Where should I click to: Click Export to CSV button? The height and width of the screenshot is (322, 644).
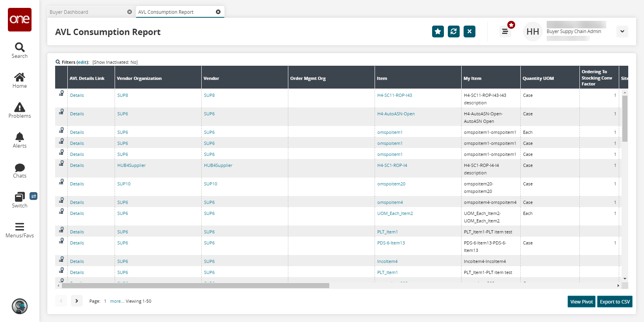point(614,302)
